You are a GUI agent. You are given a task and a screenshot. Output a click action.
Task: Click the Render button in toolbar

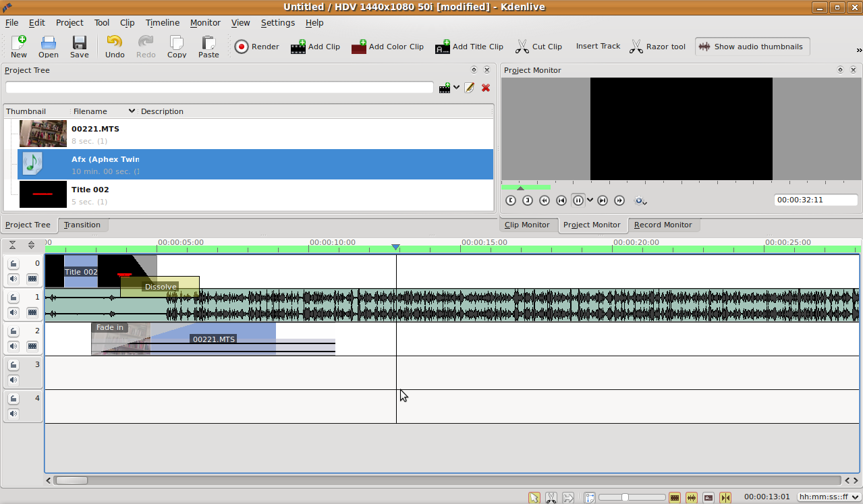(256, 47)
